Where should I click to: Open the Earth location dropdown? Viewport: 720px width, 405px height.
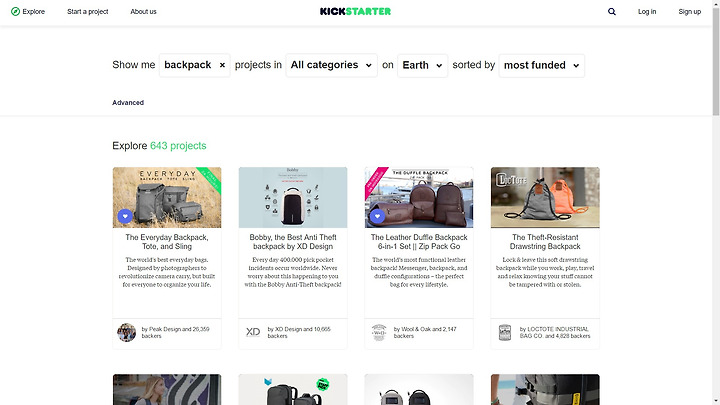pyautogui.click(x=422, y=65)
